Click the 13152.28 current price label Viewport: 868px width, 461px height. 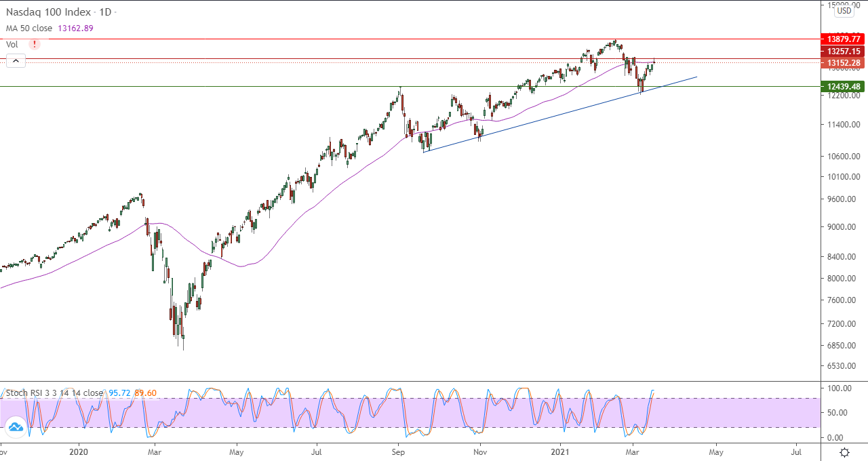[x=844, y=63]
